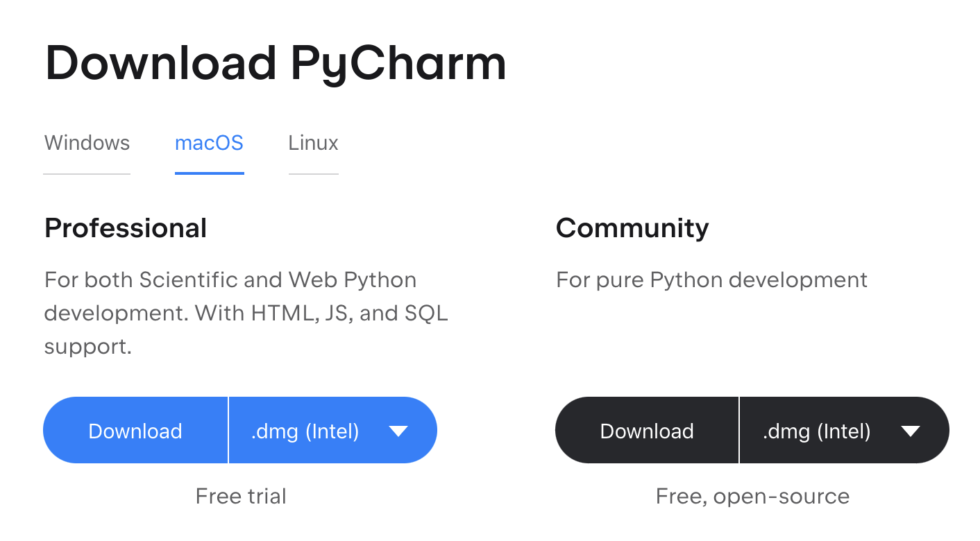Download PyCharm Community edition
Screen dimensions: 980x541
click(647, 431)
